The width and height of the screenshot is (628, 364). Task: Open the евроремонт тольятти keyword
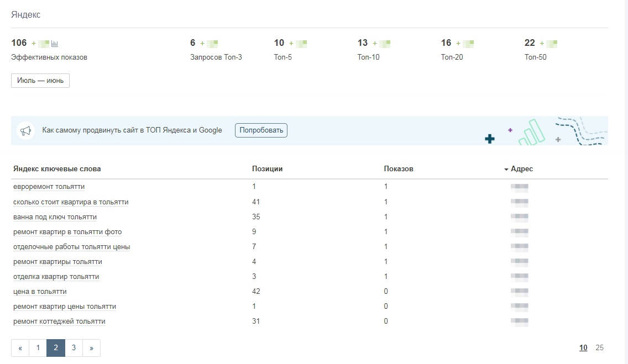49,187
